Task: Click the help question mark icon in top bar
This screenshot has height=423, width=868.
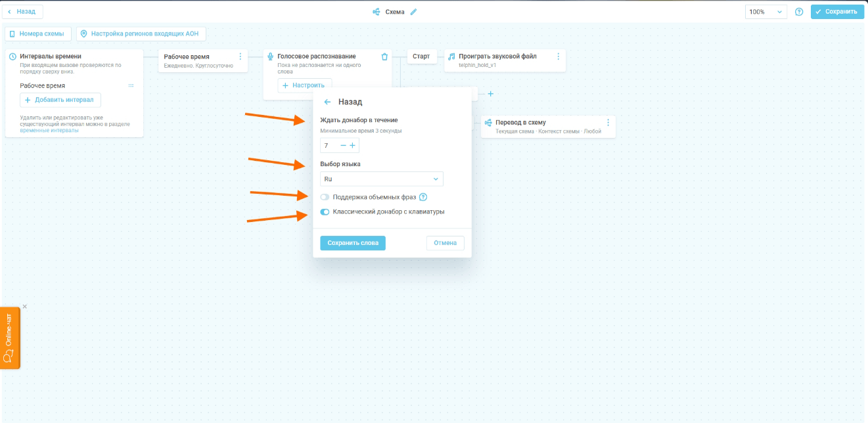Action: tap(799, 12)
